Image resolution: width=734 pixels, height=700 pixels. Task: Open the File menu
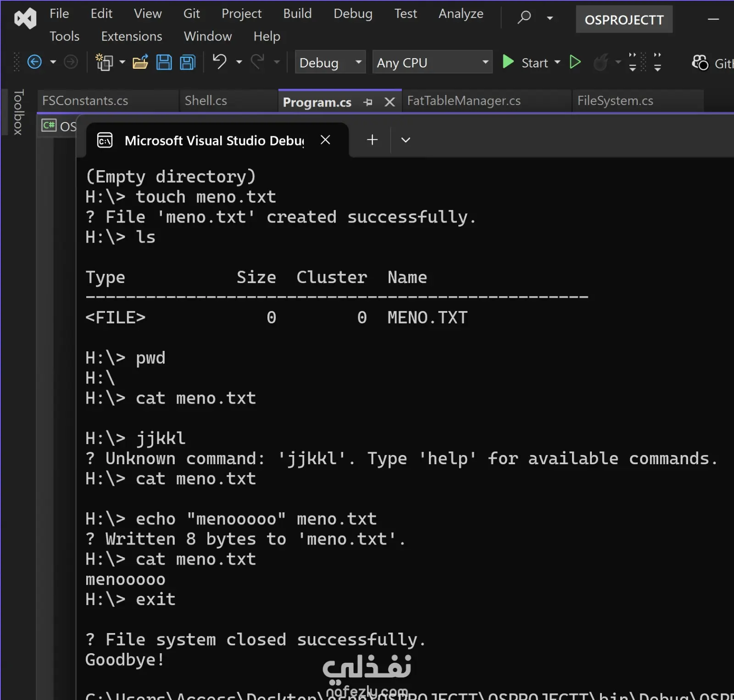point(59,14)
